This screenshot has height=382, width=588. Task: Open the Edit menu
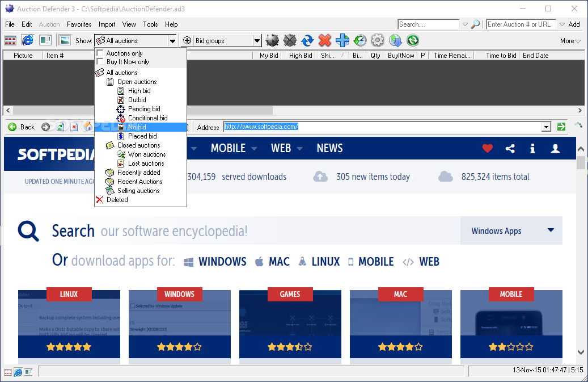27,24
